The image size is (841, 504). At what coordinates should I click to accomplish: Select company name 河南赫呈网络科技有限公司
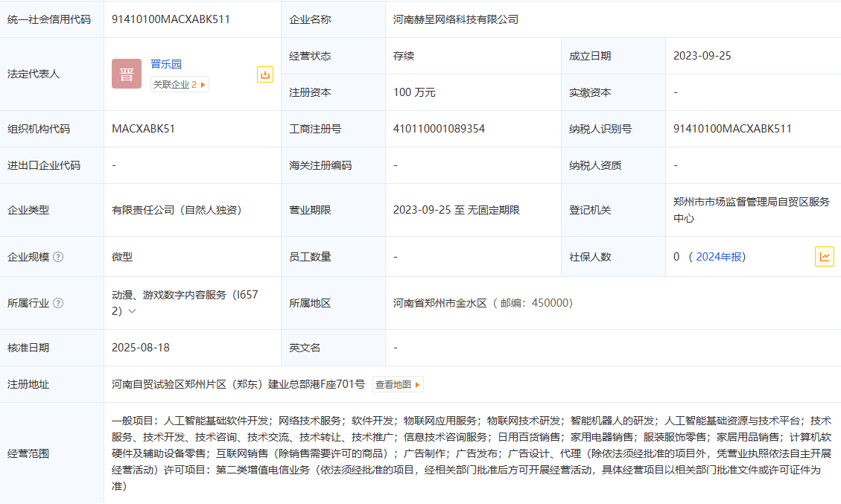(x=456, y=19)
